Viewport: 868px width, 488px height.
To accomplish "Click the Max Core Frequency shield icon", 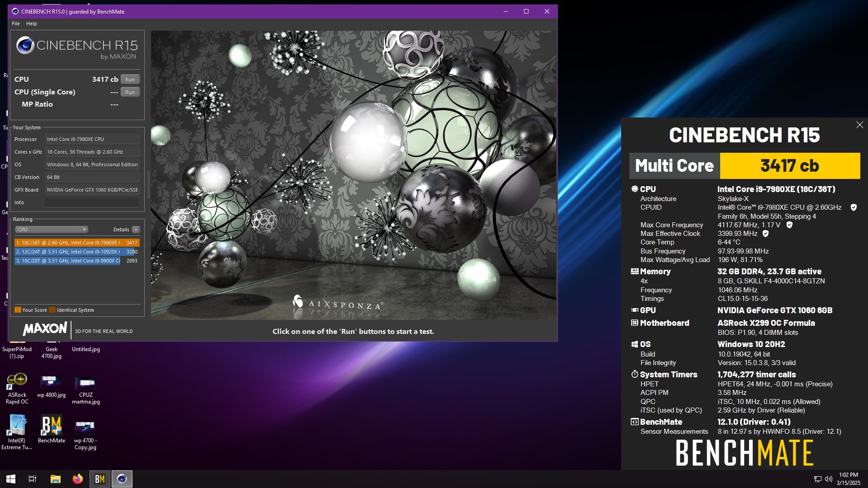I will pyautogui.click(x=789, y=225).
